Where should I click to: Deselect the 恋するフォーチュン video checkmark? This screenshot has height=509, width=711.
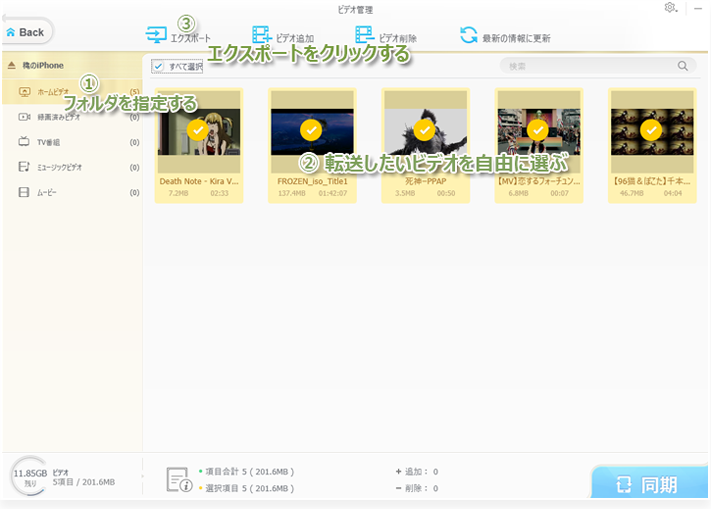[538, 131]
